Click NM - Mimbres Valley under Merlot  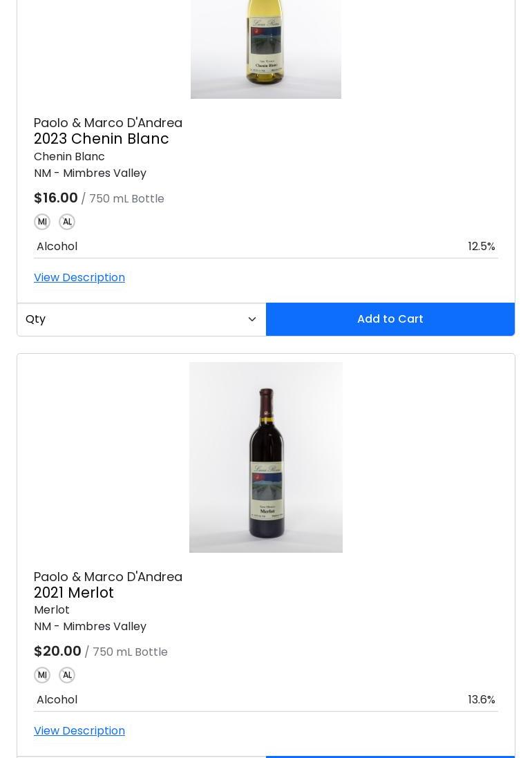tap(90, 627)
